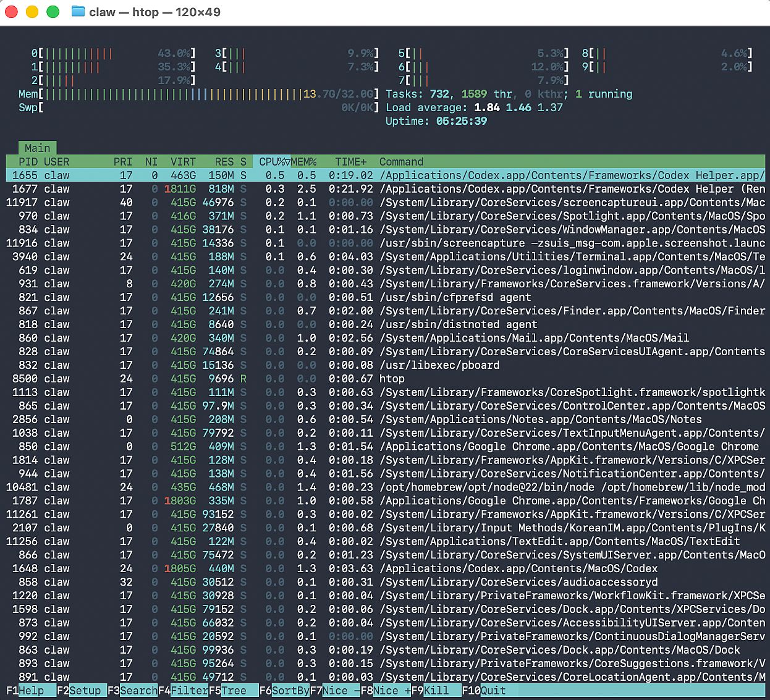Sort by the USER column header
The image size is (770, 700).
56,162
